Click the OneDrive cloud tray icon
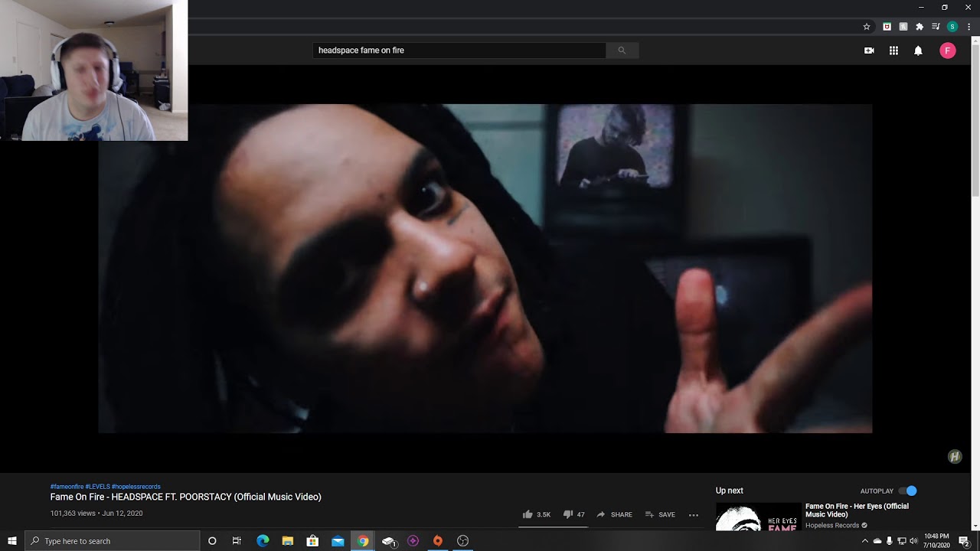 [877, 541]
